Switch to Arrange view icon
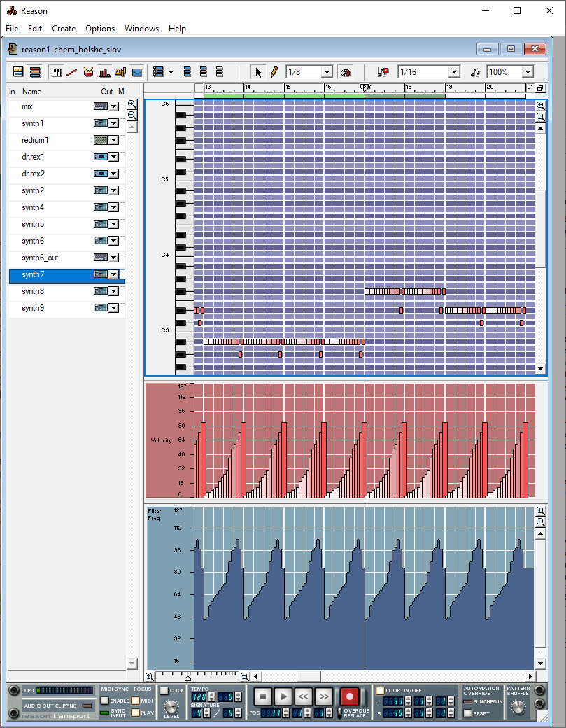The image size is (566, 728). pyautogui.click(x=19, y=72)
